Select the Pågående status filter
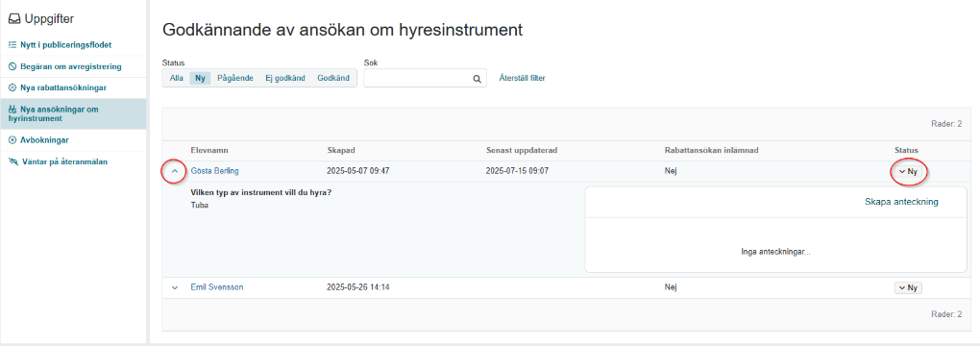The height and width of the screenshot is (346, 980). pyautogui.click(x=235, y=78)
